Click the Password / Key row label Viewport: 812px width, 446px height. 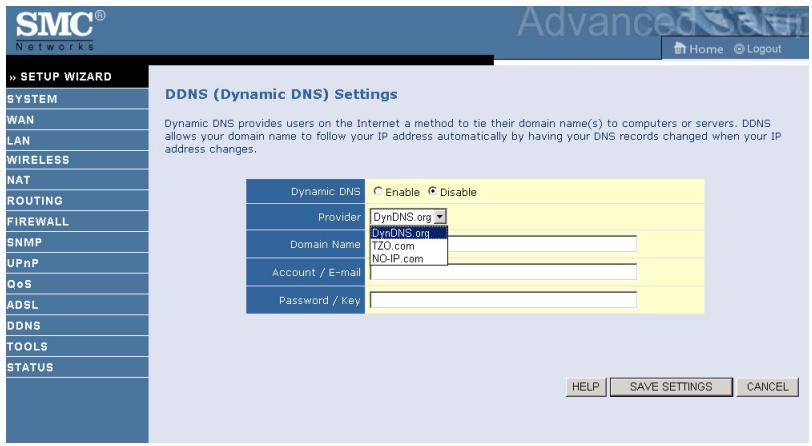click(x=320, y=300)
